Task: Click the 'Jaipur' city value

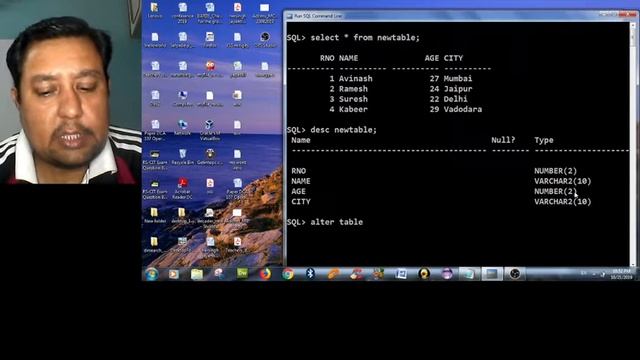Action: pyautogui.click(x=458, y=89)
